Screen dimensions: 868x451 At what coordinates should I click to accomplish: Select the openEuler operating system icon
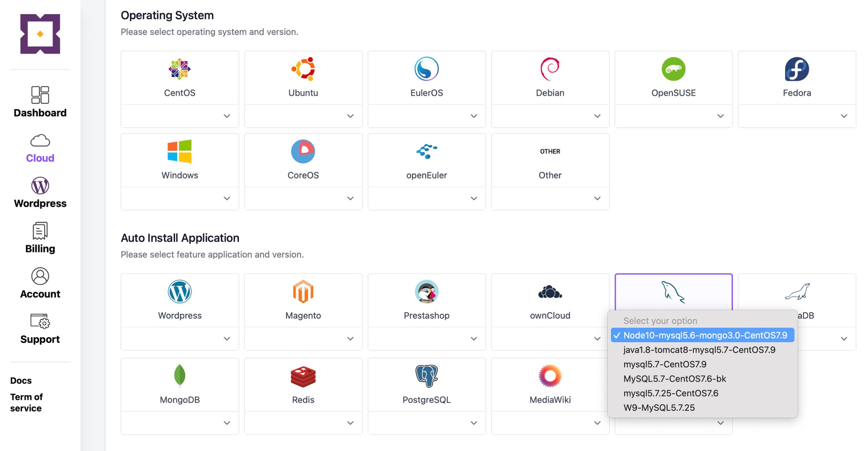426,151
